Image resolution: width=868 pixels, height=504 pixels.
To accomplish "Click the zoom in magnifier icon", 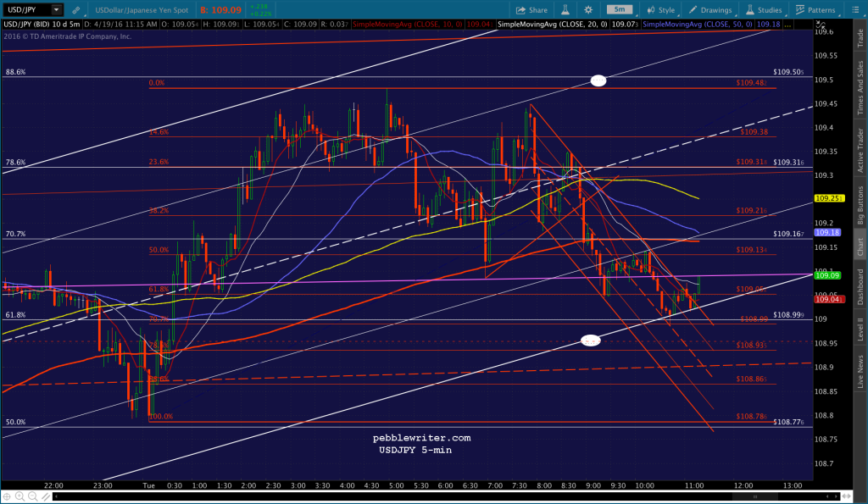I will click(x=19, y=496).
